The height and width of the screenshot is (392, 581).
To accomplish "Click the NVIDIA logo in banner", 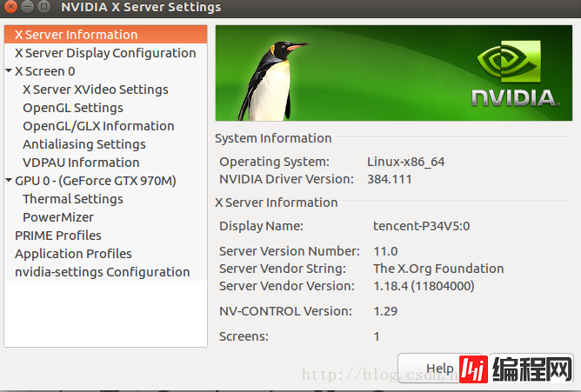I will coord(516,74).
